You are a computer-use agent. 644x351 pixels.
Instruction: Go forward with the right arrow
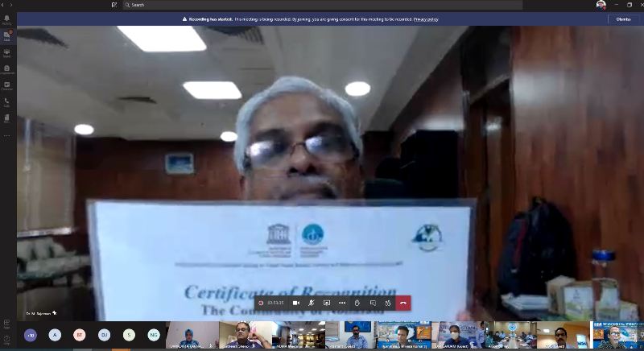[10, 5]
